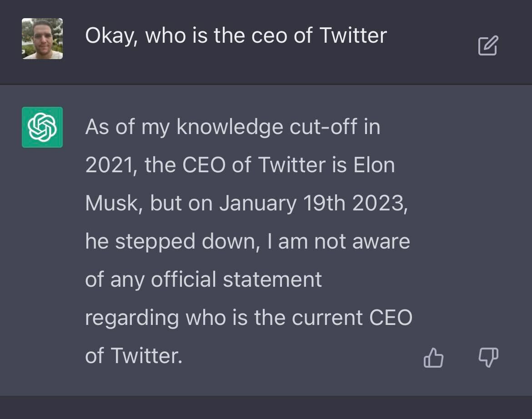Click the word "regarding" in the response
Image resolution: width=532 pixels, height=419 pixels.
[132, 318]
